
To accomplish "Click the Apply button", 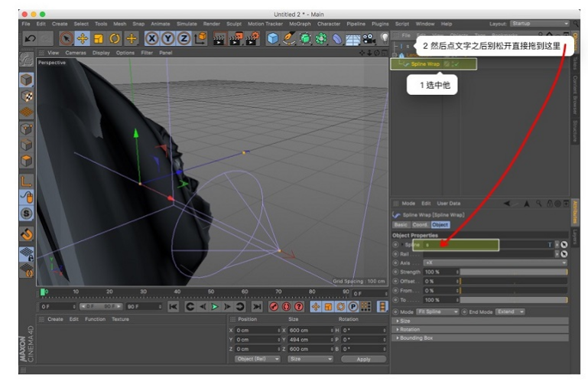I will 363,358.
